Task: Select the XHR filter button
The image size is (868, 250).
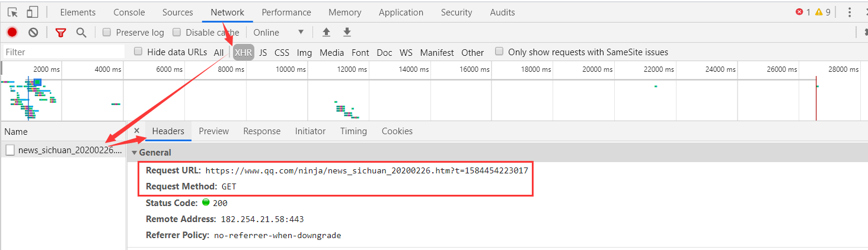Action: pyautogui.click(x=243, y=52)
